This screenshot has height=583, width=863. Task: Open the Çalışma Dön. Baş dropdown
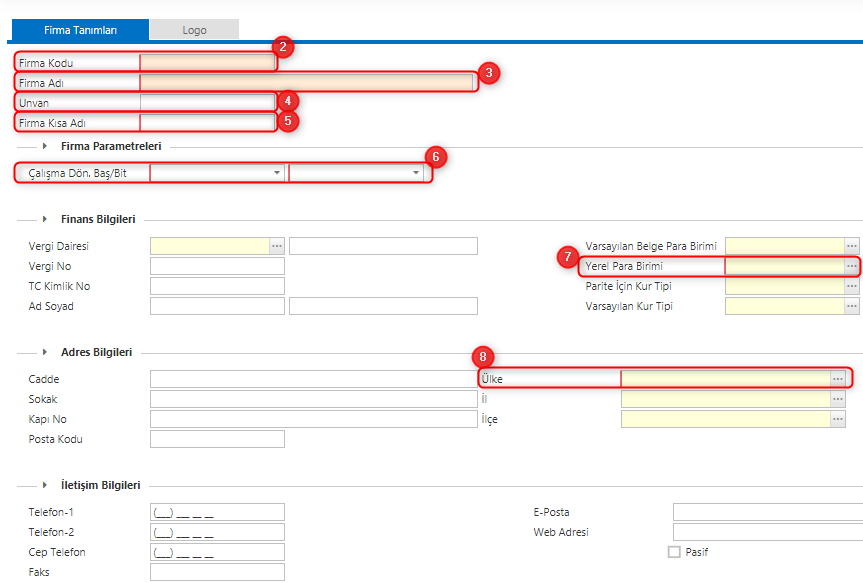(x=277, y=172)
